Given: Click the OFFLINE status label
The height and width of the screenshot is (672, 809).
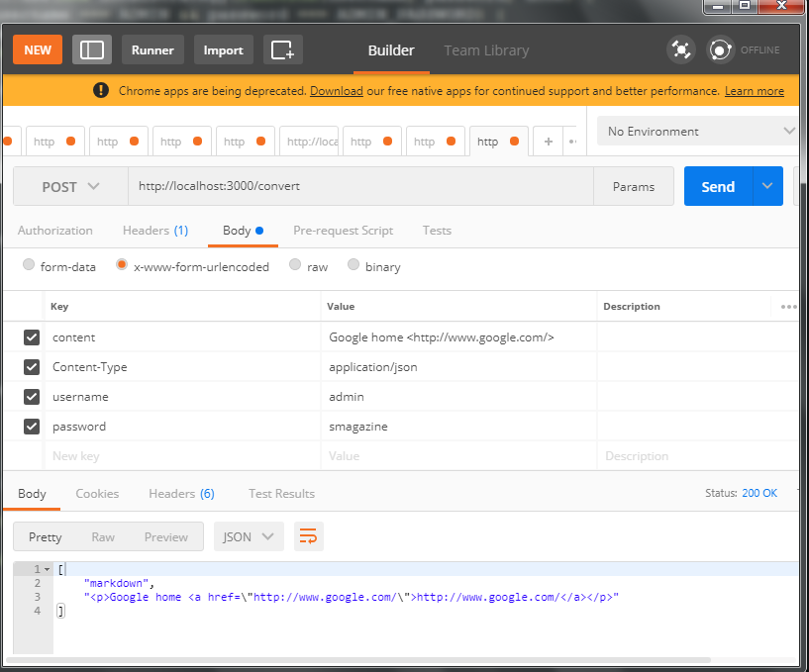Looking at the screenshot, I should pyautogui.click(x=760, y=50).
